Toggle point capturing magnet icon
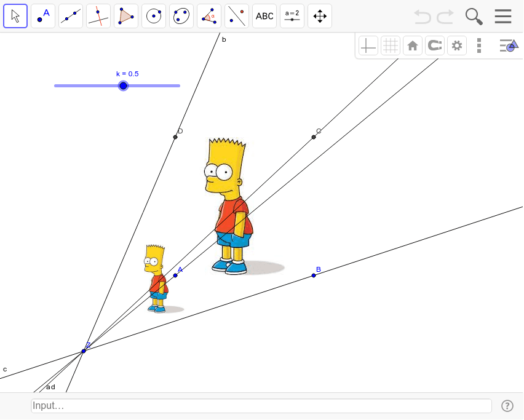This screenshot has height=420, width=524. [435, 46]
